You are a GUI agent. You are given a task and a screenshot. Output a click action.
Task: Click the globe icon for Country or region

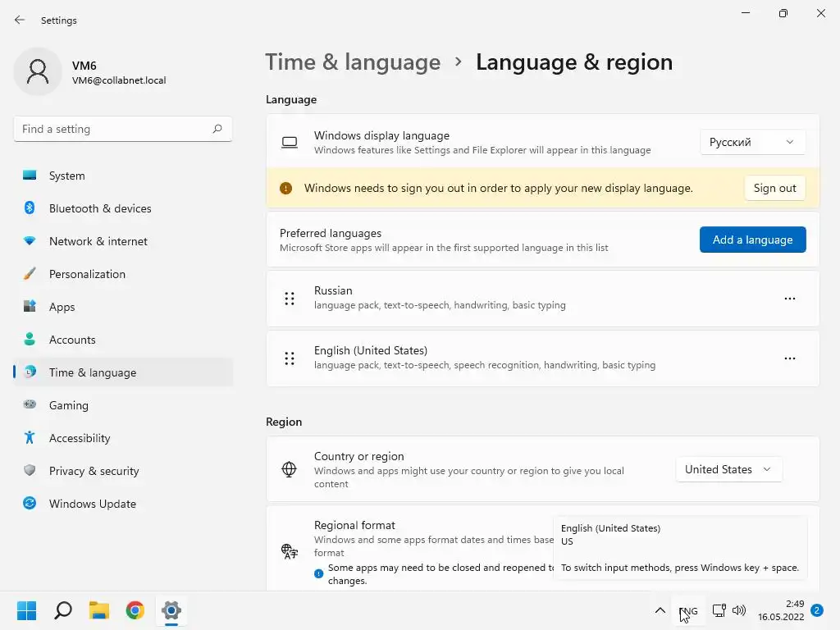pos(289,469)
